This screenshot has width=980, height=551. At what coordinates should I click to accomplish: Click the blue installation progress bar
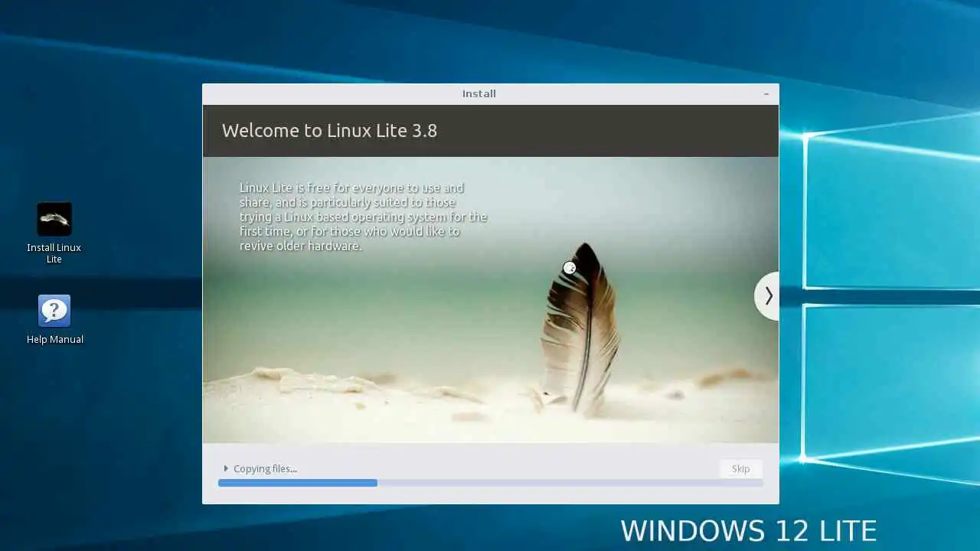pyautogui.click(x=491, y=483)
